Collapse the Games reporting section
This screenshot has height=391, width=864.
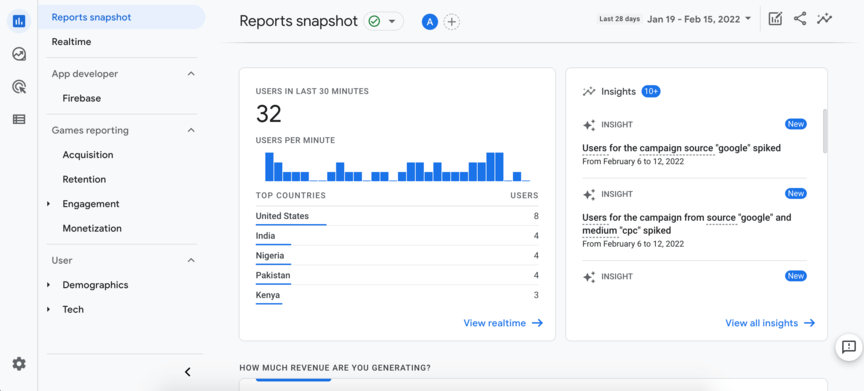[191, 131]
